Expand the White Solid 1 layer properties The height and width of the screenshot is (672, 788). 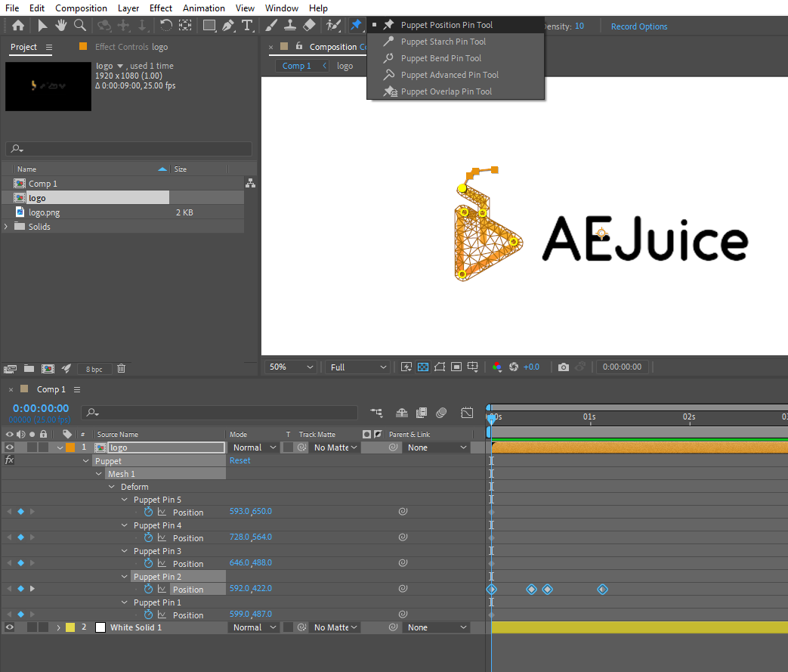[x=58, y=627]
